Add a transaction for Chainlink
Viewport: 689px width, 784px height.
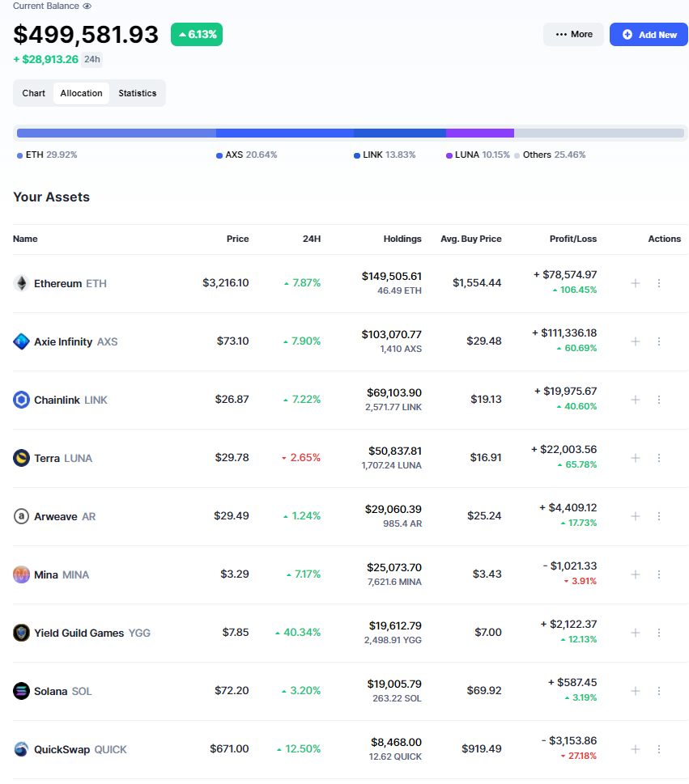point(636,399)
